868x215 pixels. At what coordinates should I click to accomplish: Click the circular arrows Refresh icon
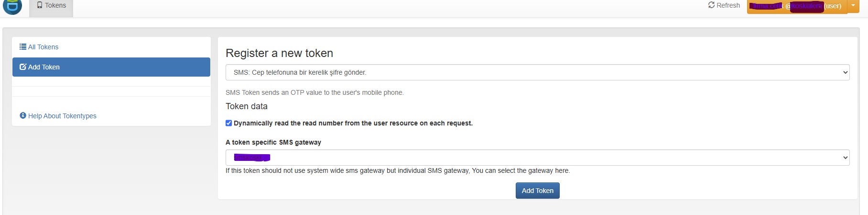711,5
